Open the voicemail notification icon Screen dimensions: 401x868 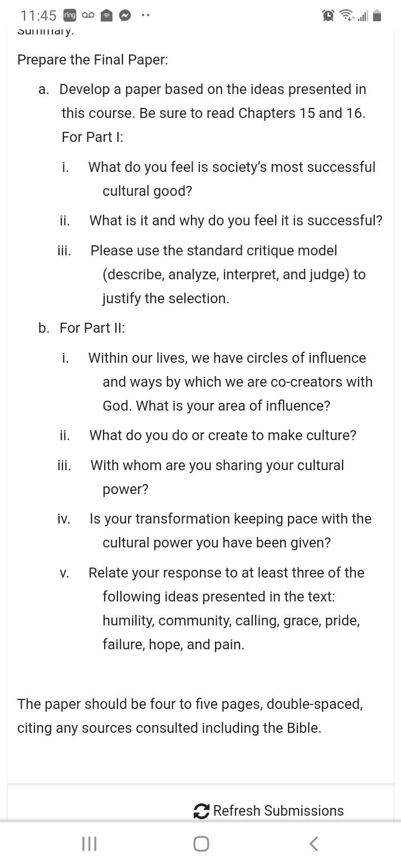point(88,16)
